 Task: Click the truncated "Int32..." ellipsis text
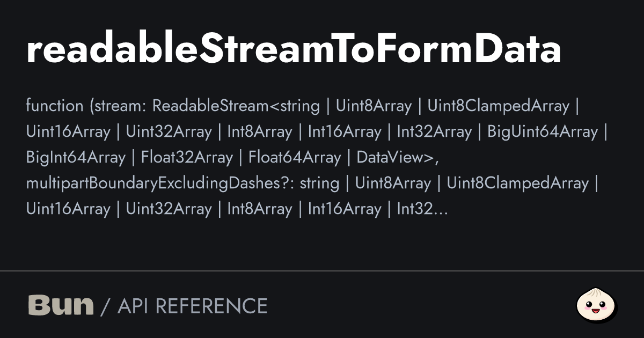(x=422, y=209)
